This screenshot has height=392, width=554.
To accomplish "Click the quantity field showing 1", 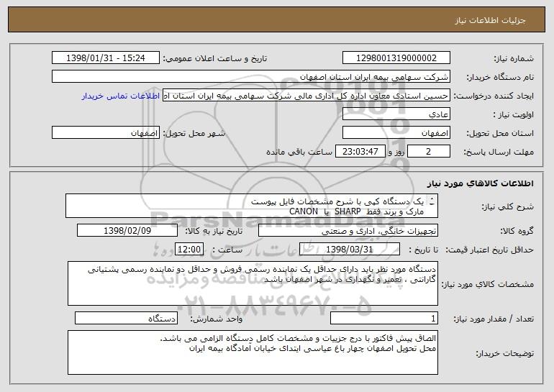I will [x=384, y=319].
